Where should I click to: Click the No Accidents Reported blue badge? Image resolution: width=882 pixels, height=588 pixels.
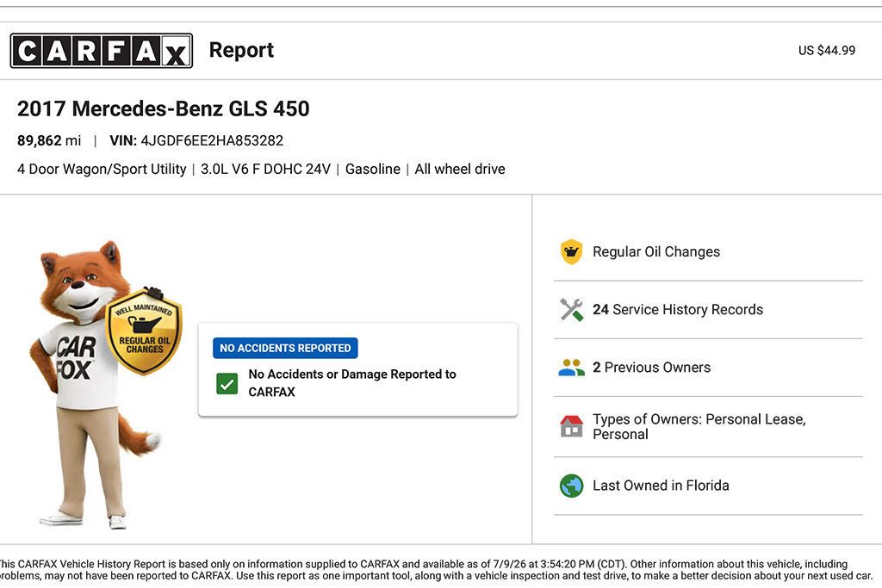click(x=285, y=348)
